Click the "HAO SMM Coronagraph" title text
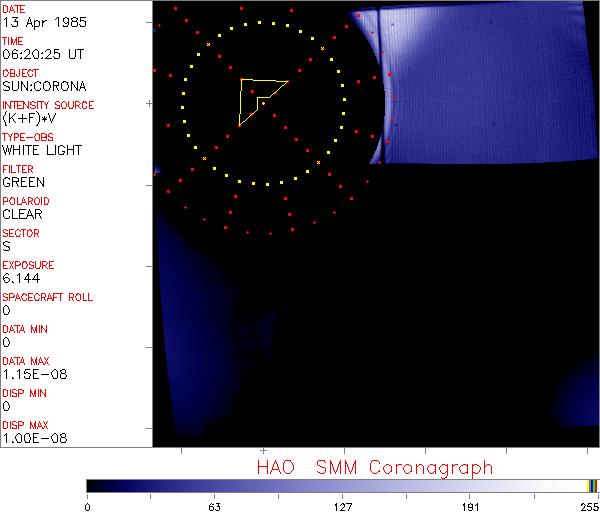 tap(374, 467)
